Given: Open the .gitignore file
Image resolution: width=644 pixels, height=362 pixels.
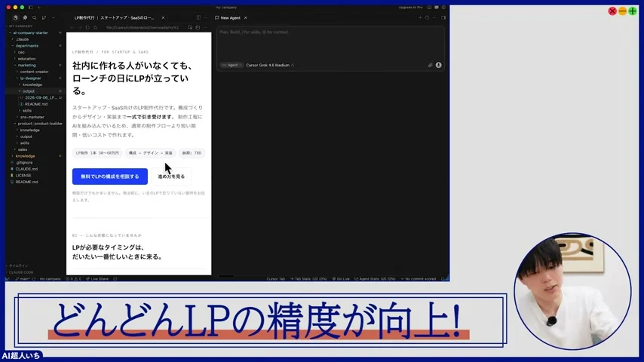Looking at the screenshot, I should tap(24, 162).
